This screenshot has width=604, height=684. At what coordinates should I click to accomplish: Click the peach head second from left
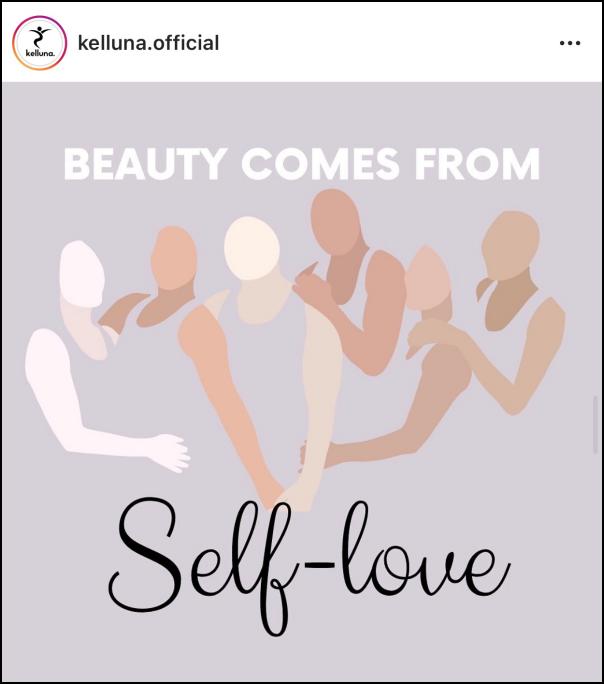point(174,258)
